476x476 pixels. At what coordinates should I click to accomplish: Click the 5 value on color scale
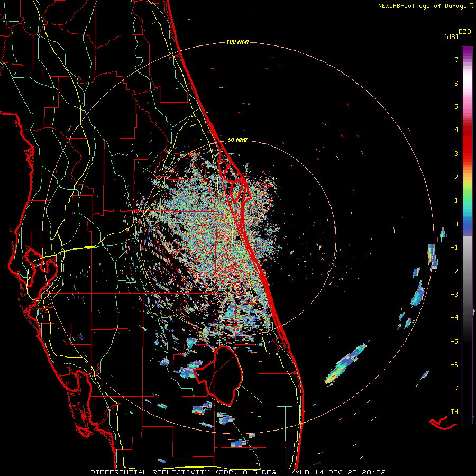[x=456, y=106]
